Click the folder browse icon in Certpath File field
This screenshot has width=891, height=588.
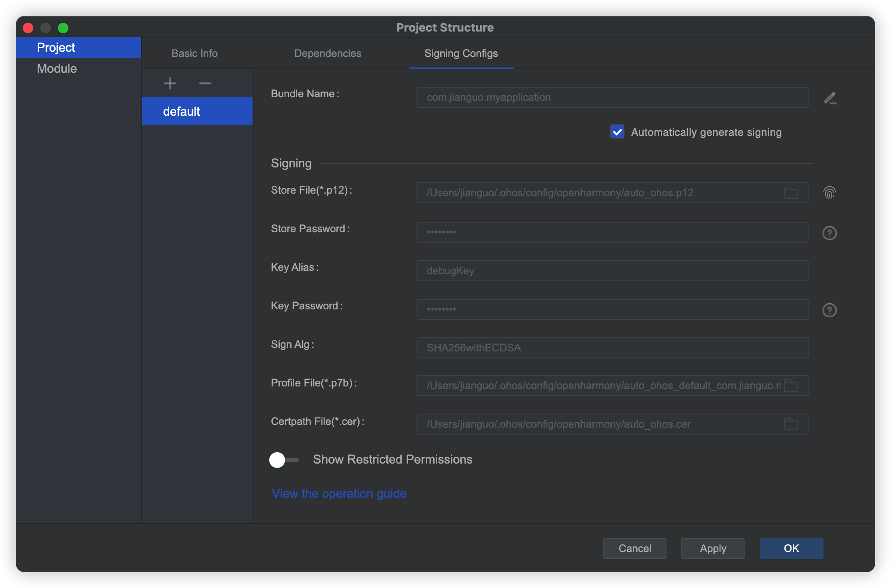click(x=791, y=424)
